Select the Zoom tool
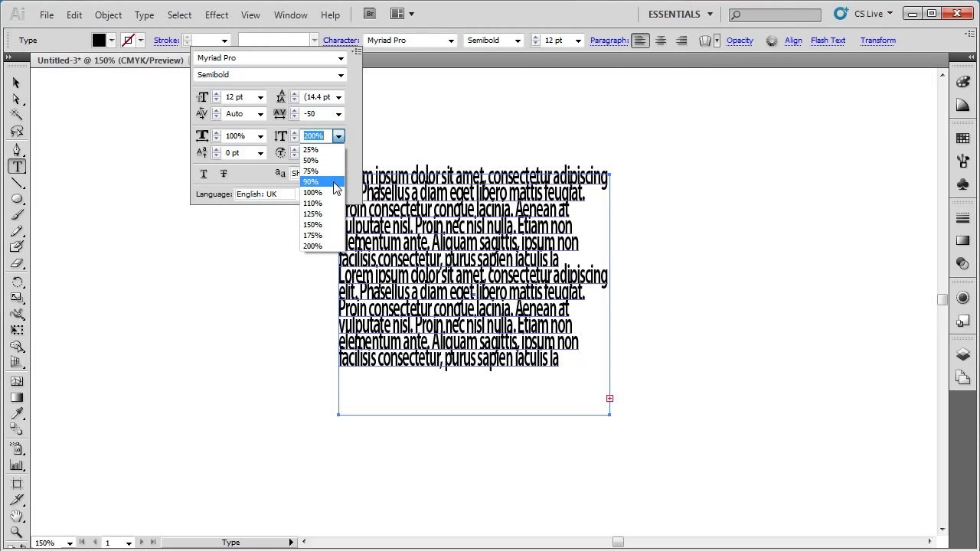The width and height of the screenshot is (980, 551). (16, 532)
